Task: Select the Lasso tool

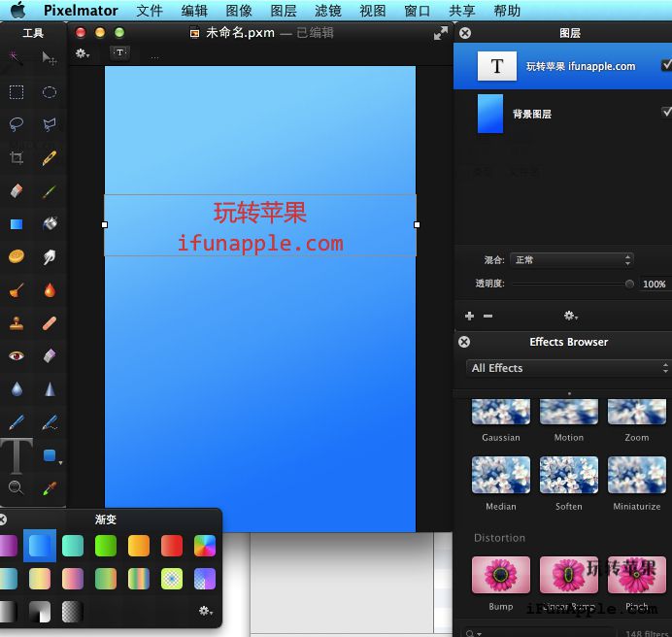Action: pyautogui.click(x=17, y=124)
